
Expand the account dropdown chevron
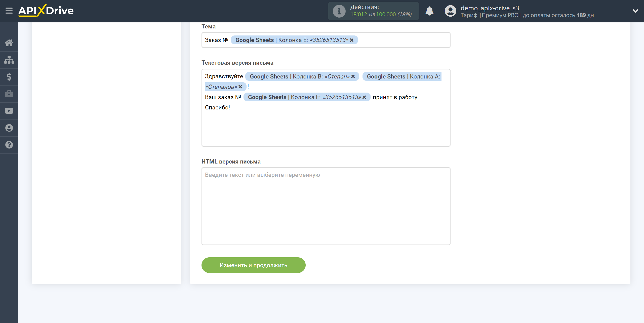point(635,11)
